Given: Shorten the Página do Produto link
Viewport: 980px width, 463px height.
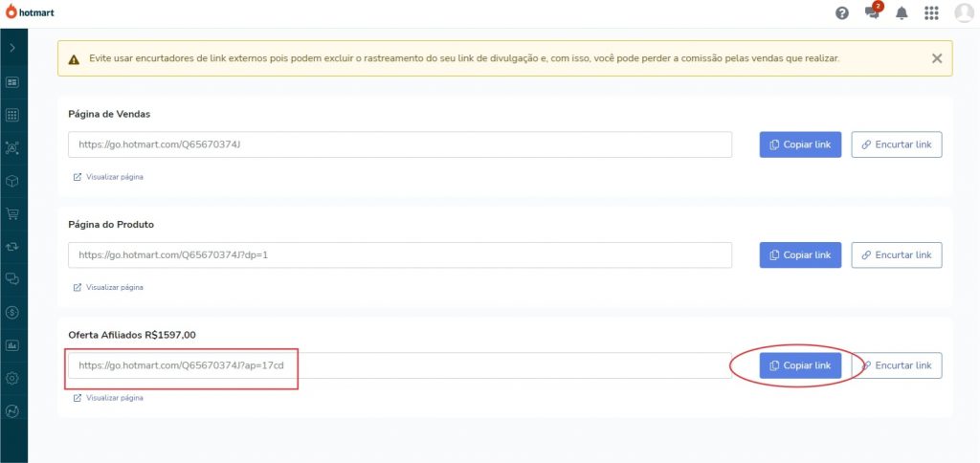Looking at the screenshot, I should coord(896,254).
